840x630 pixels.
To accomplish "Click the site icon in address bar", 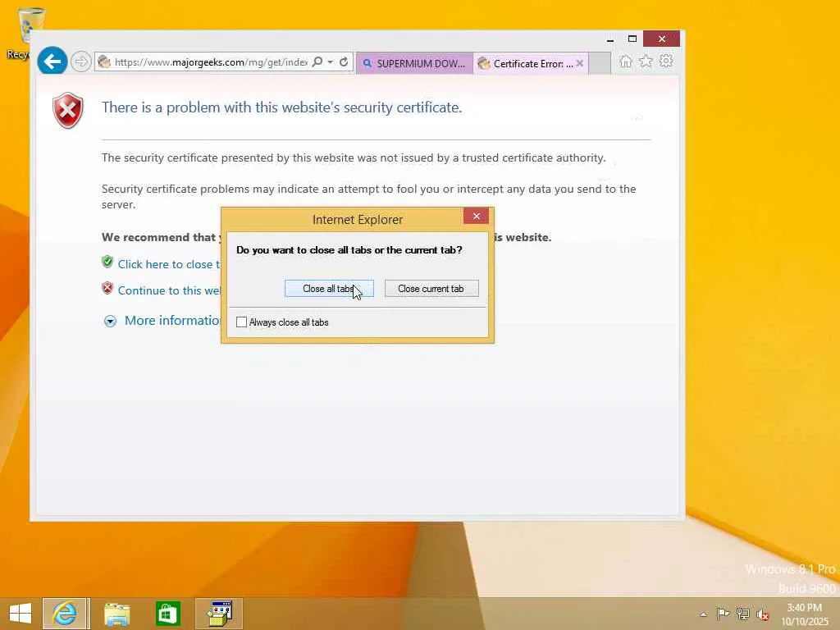I will pos(104,62).
